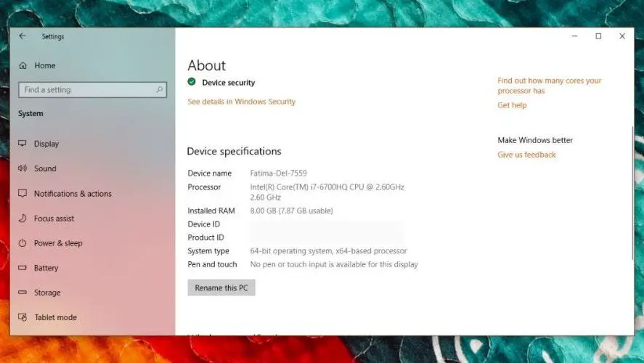Click the Pen and touch label
The width and height of the screenshot is (644, 363).
tap(212, 264)
